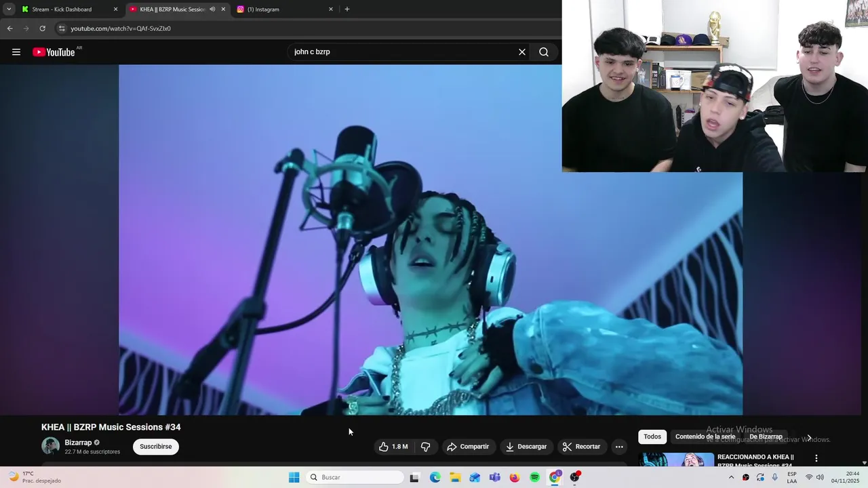868x488 pixels.
Task: Open the YouTube hamburger guide menu
Action: click(x=16, y=52)
